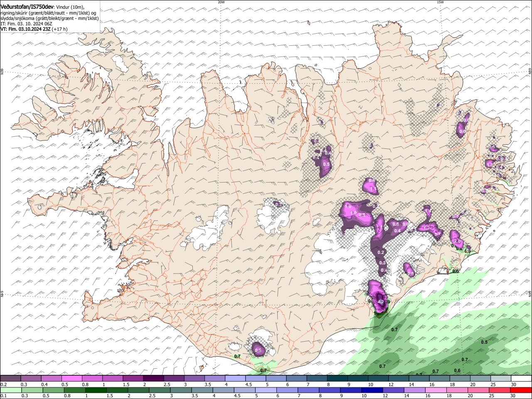Pick the 14 light purple swatch in rain legend
The width and height of the screenshot is (532, 399).
point(414,390)
